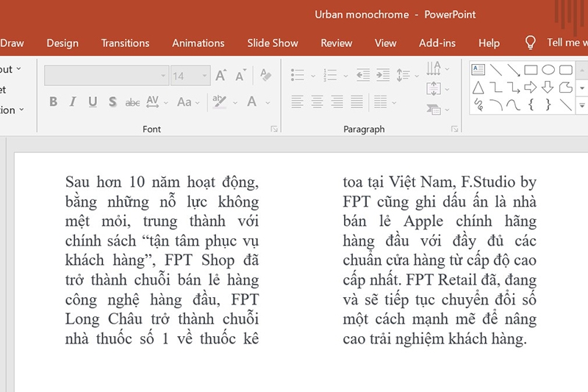
Task: Align text left
Action: 298,101
